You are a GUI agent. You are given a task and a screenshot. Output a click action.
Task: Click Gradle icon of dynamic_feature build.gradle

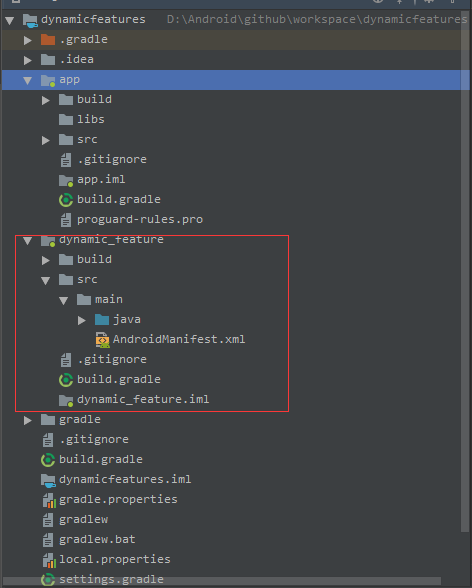pos(66,380)
